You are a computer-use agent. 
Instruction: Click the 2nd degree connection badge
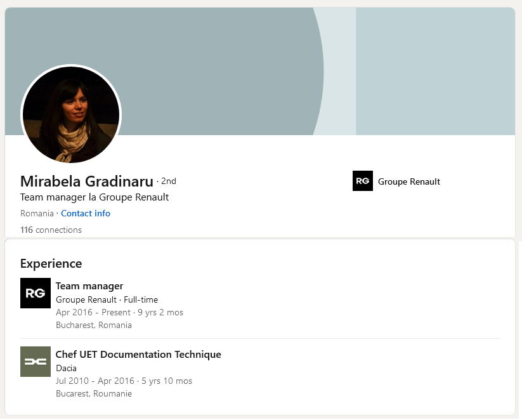tap(169, 181)
